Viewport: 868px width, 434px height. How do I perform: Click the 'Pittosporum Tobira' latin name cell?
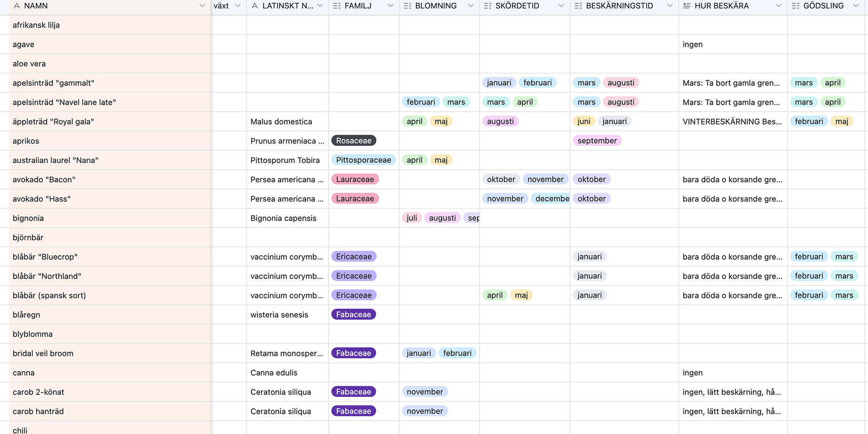(x=287, y=160)
